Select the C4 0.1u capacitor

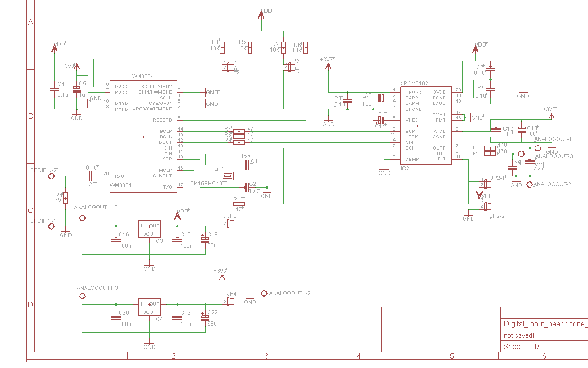tap(54, 89)
